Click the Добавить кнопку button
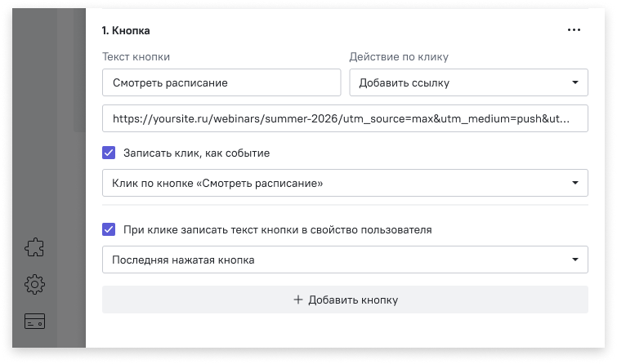 [345, 300]
